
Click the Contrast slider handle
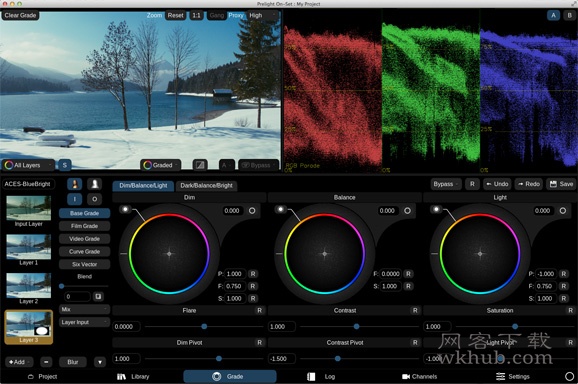tap(356, 327)
